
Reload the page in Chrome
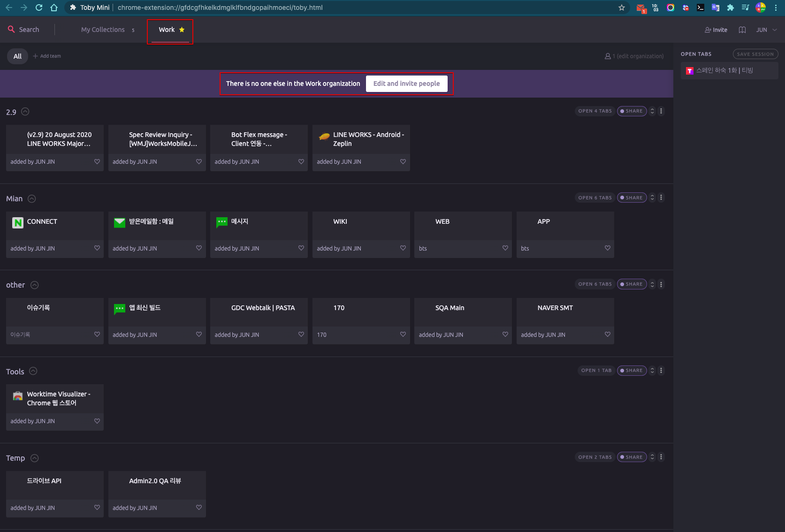coord(39,8)
